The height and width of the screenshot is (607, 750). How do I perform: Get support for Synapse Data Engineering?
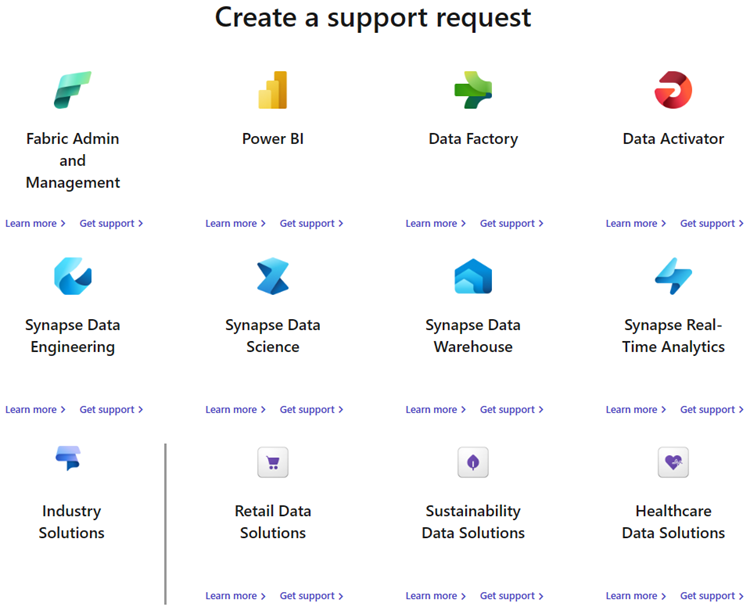pos(111,409)
